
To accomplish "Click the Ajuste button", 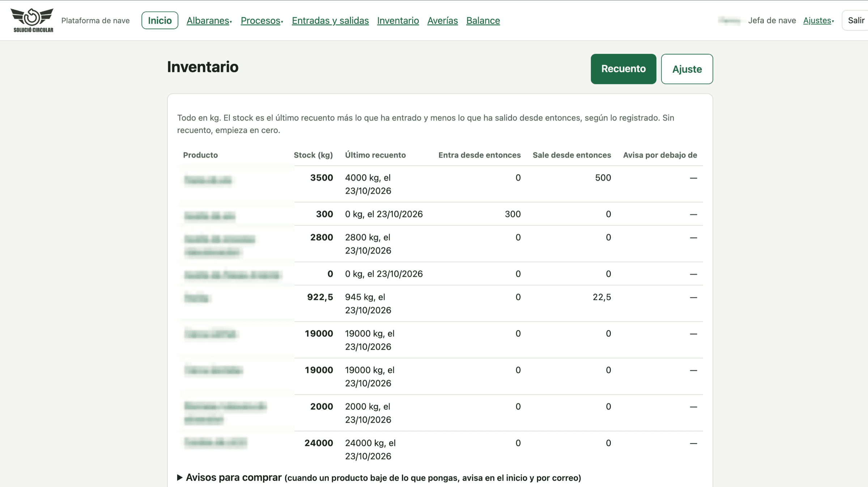I will pos(687,69).
